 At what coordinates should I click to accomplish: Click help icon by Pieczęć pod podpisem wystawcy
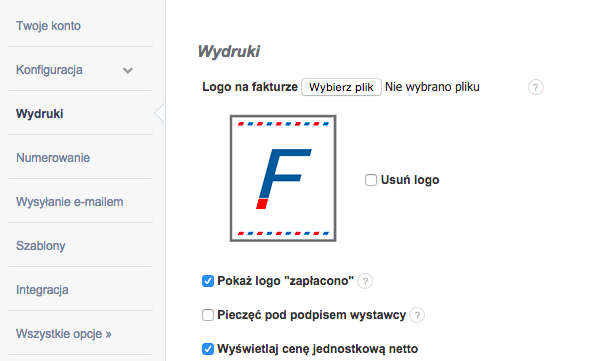click(x=417, y=315)
